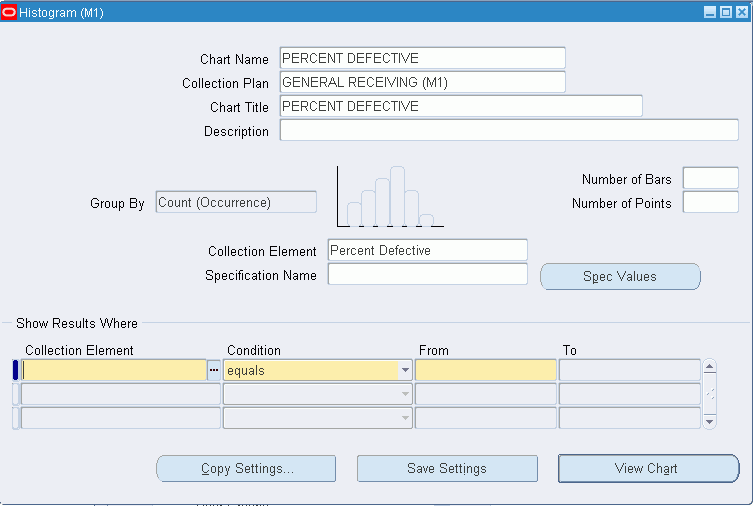Viewport: 753px width, 506px height.
Task: Click second row Collection Element field
Action: tap(121, 394)
